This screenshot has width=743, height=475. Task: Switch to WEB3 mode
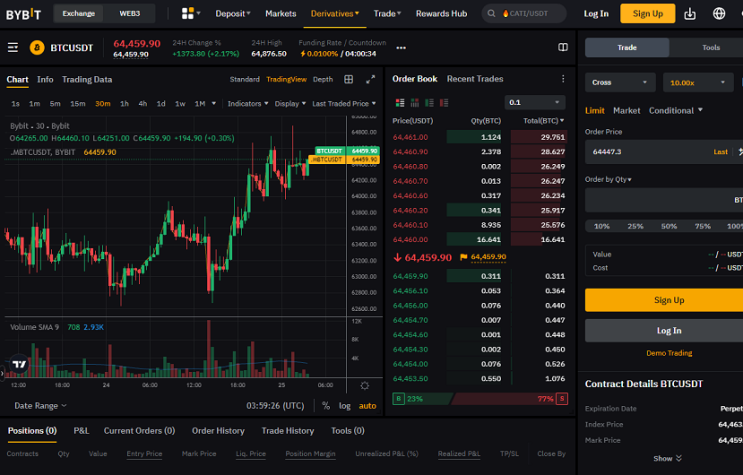[x=129, y=13]
